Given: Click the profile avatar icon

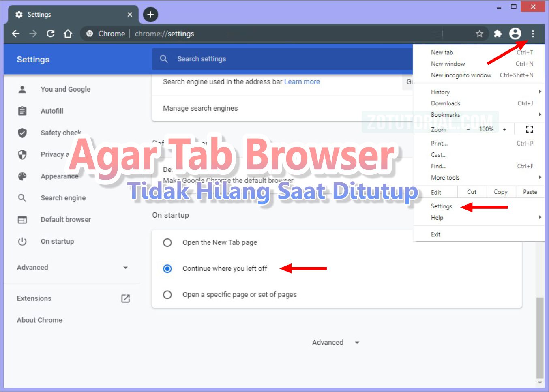Looking at the screenshot, I should tap(515, 34).
